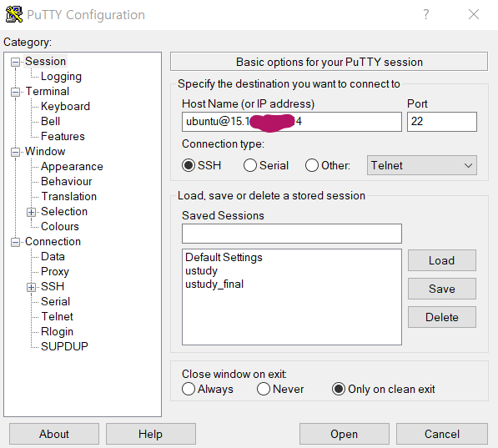Collapse the Terminal tree node

pos(15,92)
